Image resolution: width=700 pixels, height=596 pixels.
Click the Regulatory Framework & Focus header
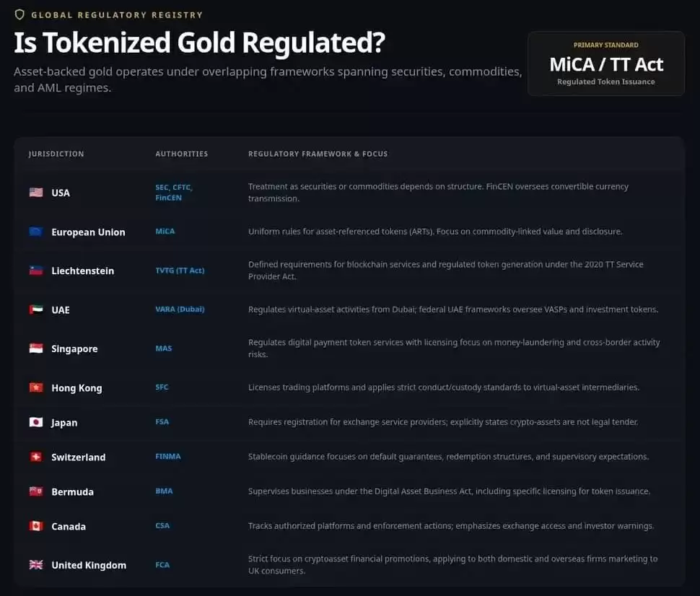tap(318, 154)
